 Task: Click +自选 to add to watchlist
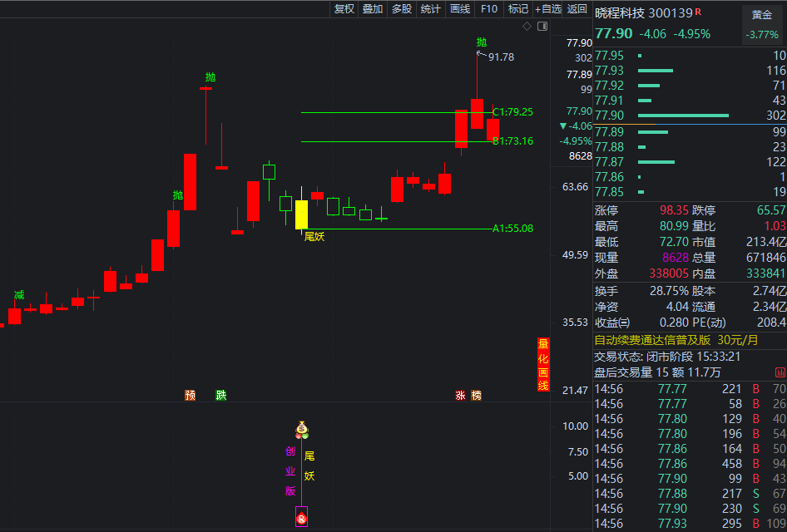[x=548, y=9]
